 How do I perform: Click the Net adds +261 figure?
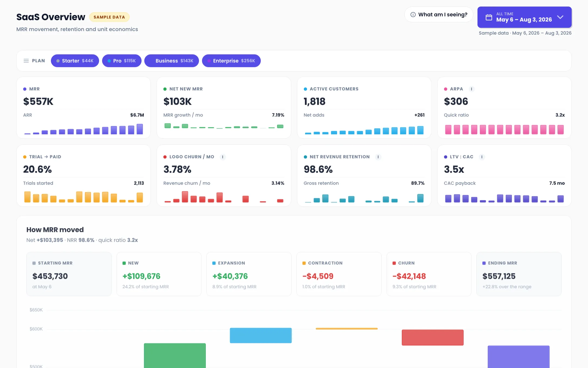point(419,115)
